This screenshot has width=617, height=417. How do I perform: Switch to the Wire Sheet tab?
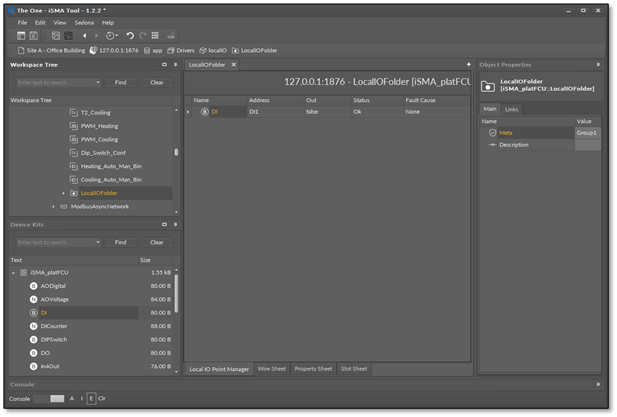tap(271, 369)
